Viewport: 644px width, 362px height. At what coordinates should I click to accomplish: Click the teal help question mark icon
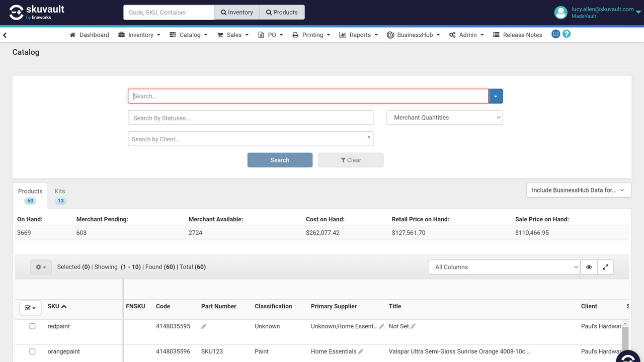[x=567, y=34]
